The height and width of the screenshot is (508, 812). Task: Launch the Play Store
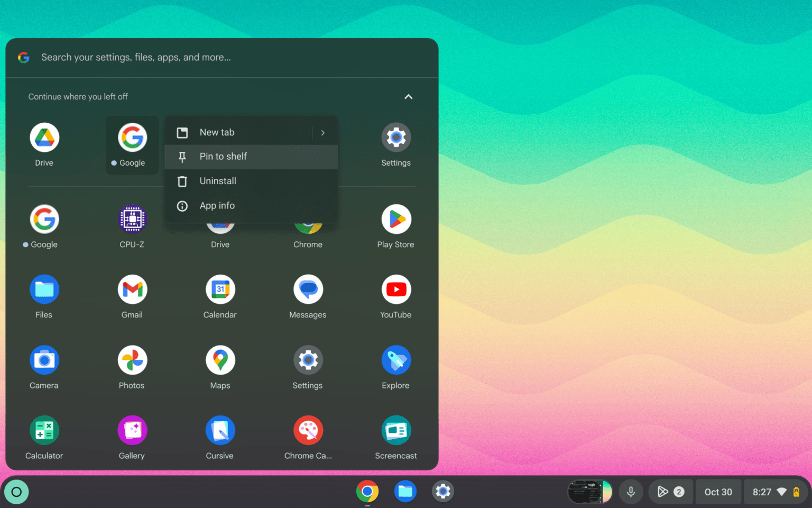coord(396,219)
